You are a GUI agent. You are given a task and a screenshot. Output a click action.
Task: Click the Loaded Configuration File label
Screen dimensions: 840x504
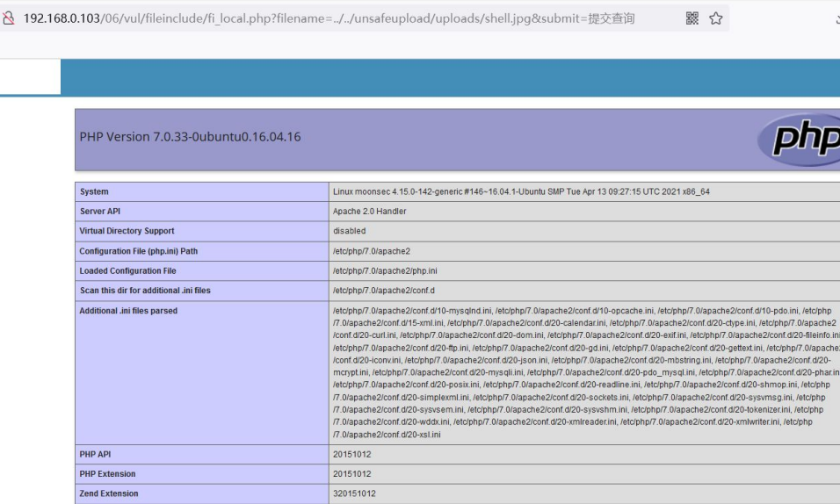pos(127,270)
